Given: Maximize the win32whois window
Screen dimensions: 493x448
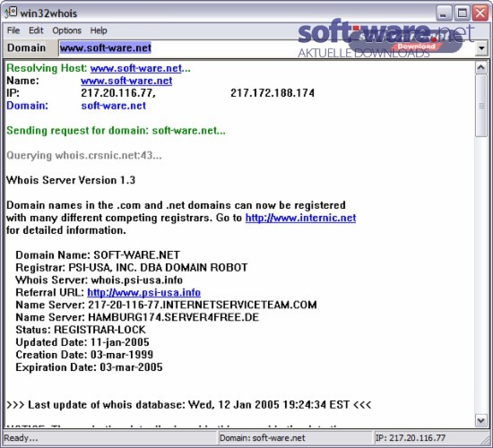Looking at the screenshot, I should 462,13.
